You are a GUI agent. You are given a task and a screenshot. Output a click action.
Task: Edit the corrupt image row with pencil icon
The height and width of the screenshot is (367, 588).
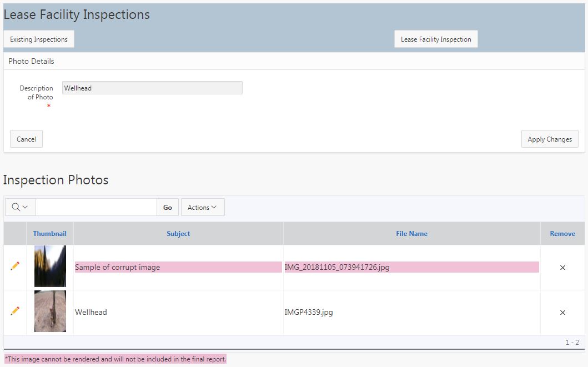point(15,267)
